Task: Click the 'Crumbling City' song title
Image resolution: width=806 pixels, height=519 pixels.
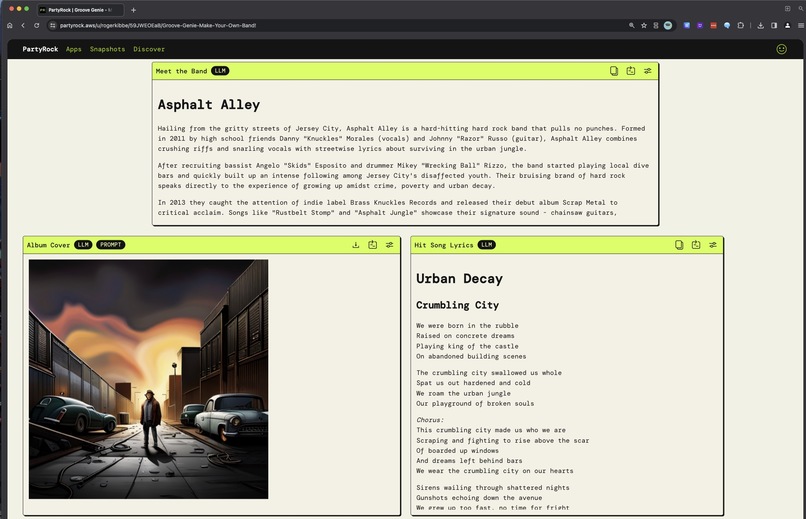Action: click(x=457, y=305)
